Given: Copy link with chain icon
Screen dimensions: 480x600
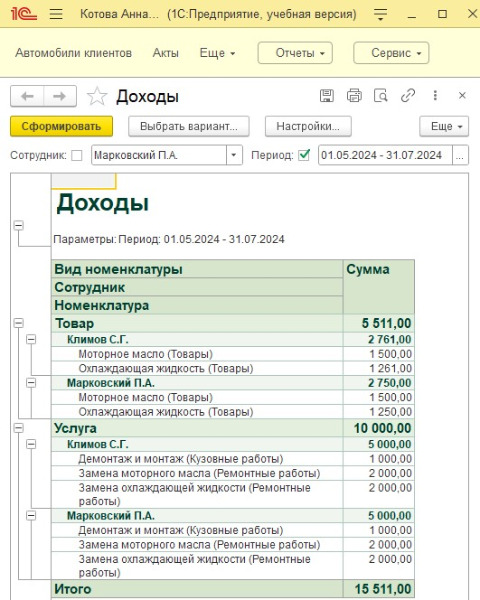Looking at the screenshot, I should 408,96.
